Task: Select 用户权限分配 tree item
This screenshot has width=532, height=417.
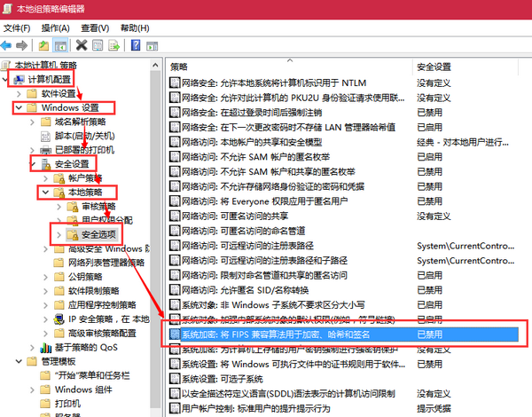Action: coord(107,220)
